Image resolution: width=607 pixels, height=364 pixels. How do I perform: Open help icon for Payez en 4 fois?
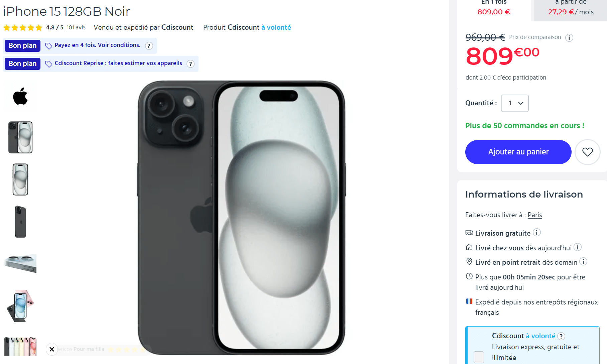point(149,46)
